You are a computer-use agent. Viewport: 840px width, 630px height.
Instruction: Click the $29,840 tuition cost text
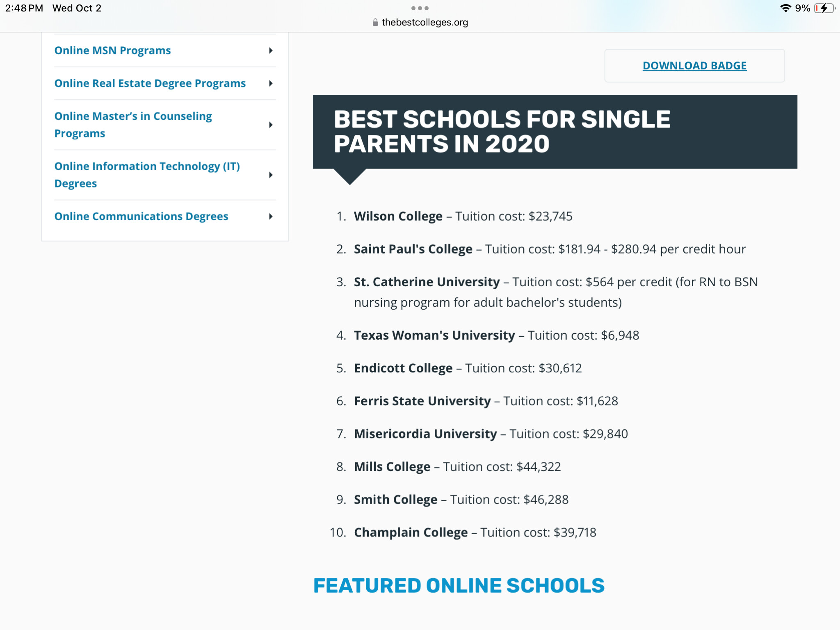605,434
